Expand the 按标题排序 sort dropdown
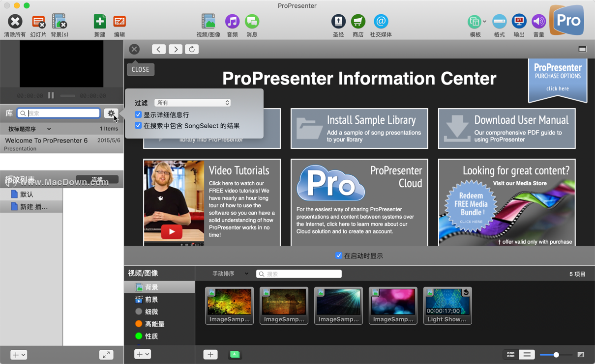Viewport: 595px width, 364px height. [x=30, y=129]
